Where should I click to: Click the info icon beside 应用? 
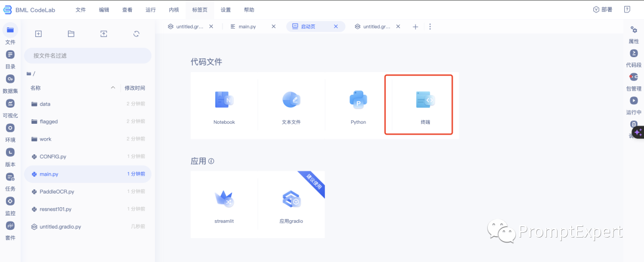coord(212,161)
